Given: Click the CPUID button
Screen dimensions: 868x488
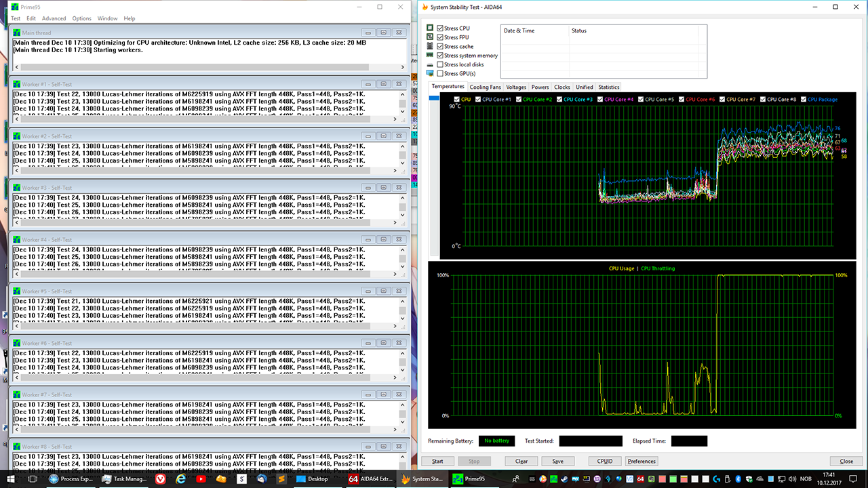Looking at the screenshot, I should [x=605, y=461].
